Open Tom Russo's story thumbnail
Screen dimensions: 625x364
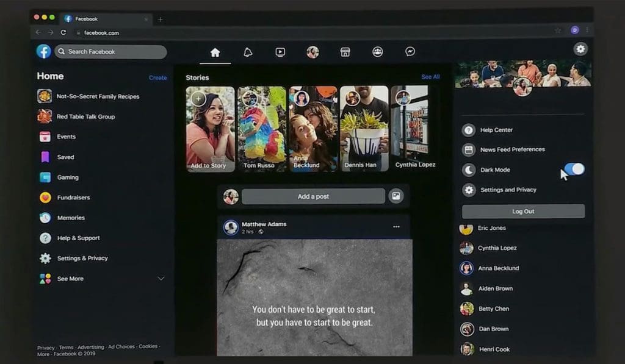(262, 129)
